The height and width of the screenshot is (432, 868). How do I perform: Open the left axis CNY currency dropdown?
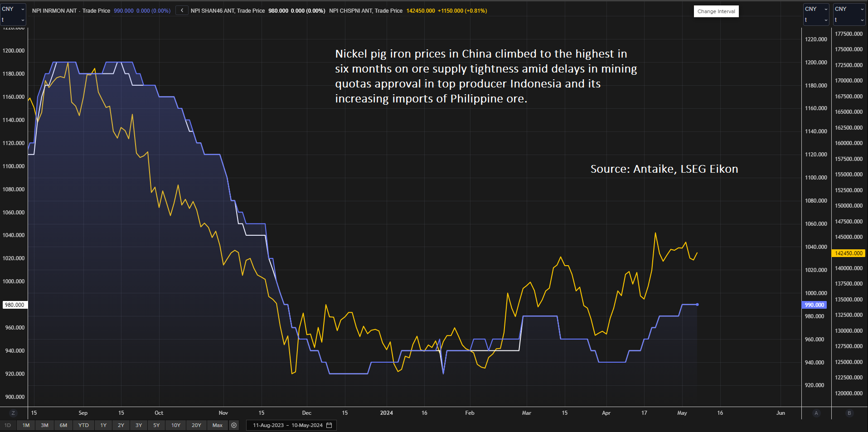tap(13, 9)
